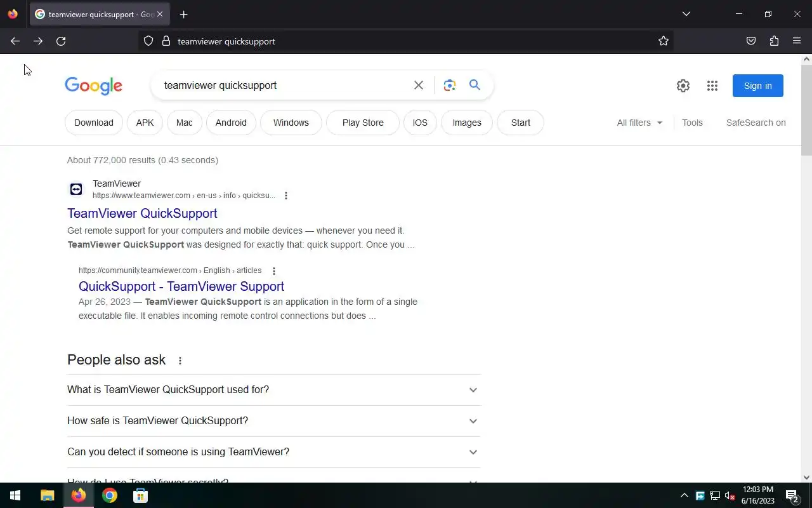The image size is (812, 508).
Task: Launch Chrome from the taskbar
Action: [x=110, y=495]
